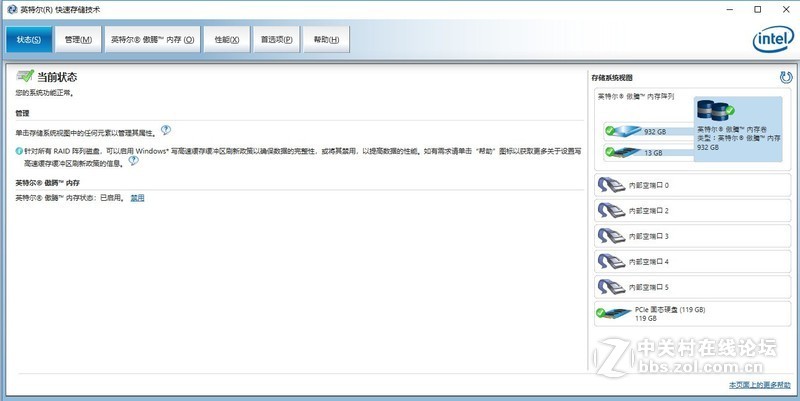800x401 pixels.
Task: Click the 当前状态 heading
Action: coord(57,77)
